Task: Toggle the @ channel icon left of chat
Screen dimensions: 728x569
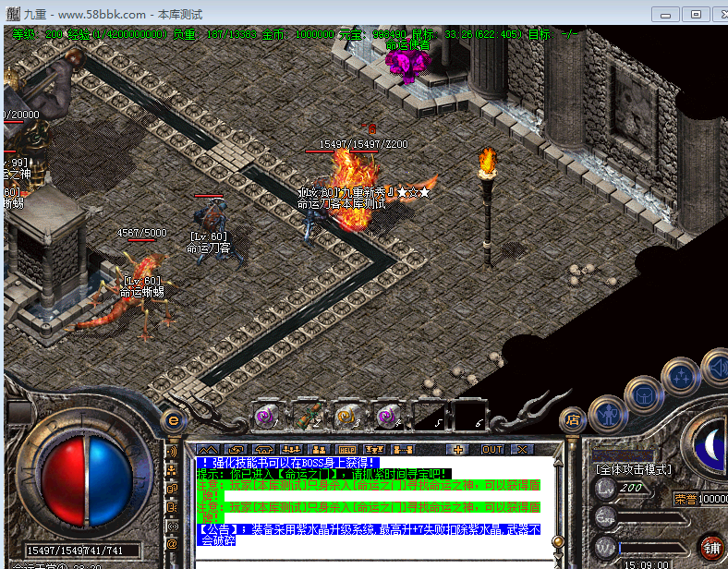Action: [172, 543]
